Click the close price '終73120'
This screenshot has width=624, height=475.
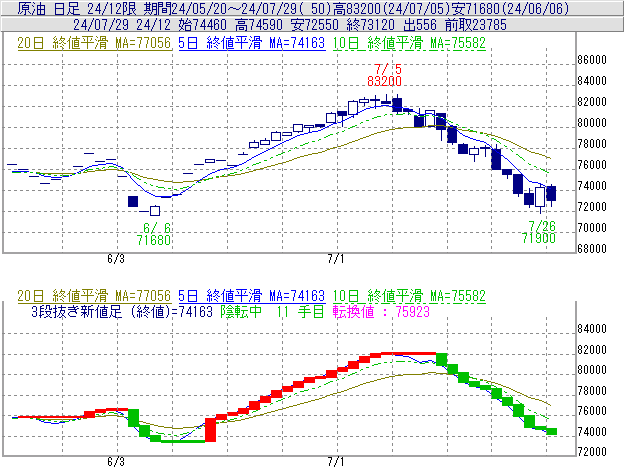370,25
